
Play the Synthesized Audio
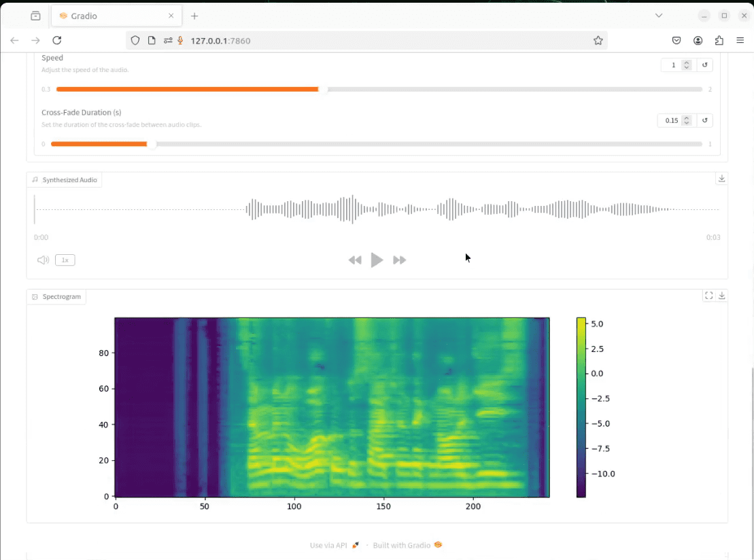point(377,260)
